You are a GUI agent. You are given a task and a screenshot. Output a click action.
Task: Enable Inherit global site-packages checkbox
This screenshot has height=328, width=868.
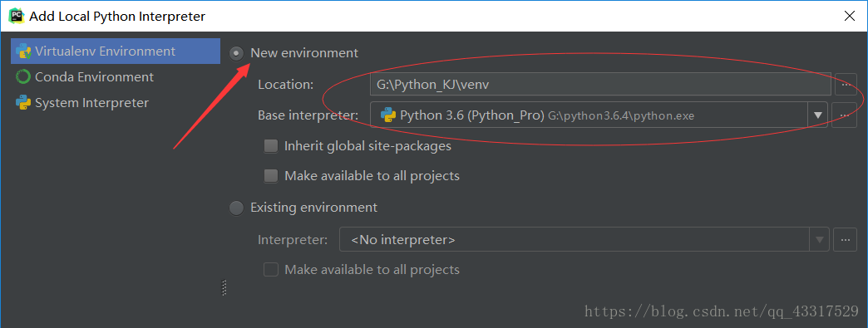tap(271, 146)
